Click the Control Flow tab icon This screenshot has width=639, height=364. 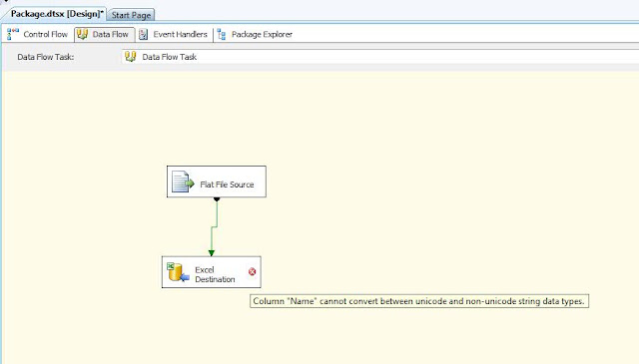pyautogui.click(x=13, y=34)
